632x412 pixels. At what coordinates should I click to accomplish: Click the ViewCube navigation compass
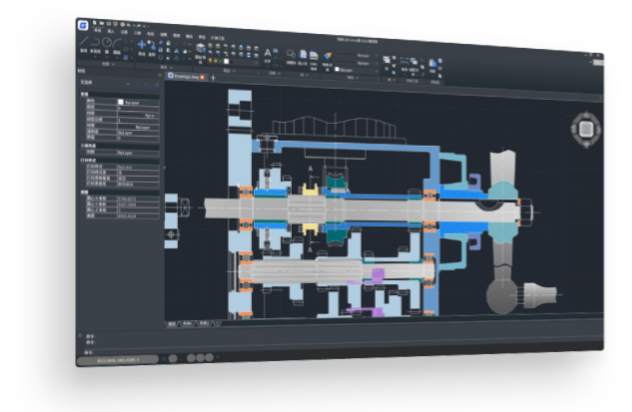(584, 128)
